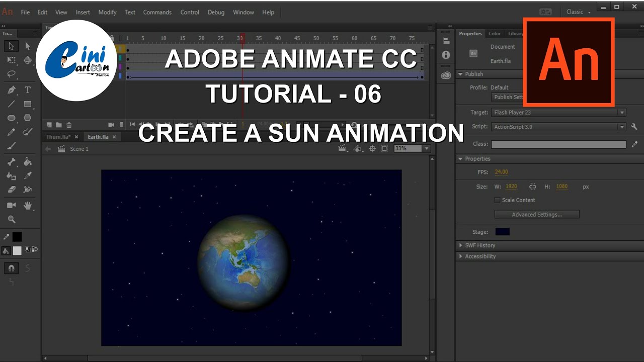Select the Hand tool
The height and width of the screenshot is (362, 644).
(28, 205)
